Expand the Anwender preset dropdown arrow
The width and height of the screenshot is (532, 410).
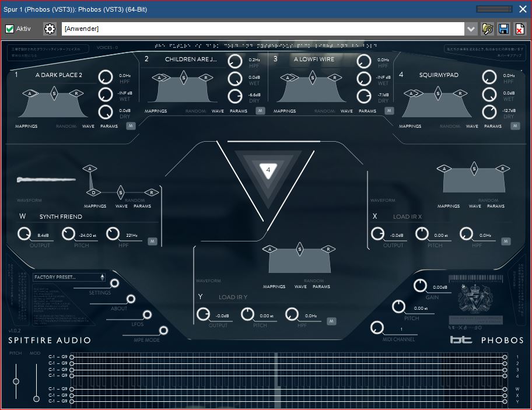click(471, 29)
